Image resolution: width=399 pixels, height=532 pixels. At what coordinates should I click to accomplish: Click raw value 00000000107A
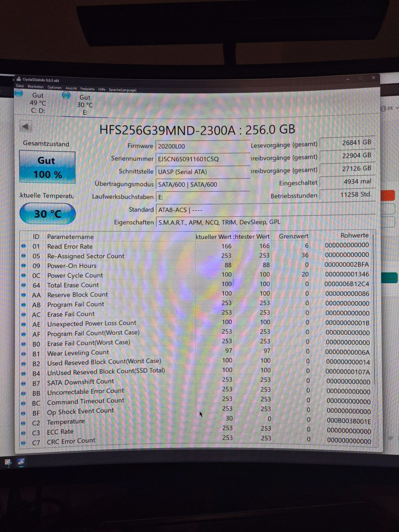click(348, 372)
